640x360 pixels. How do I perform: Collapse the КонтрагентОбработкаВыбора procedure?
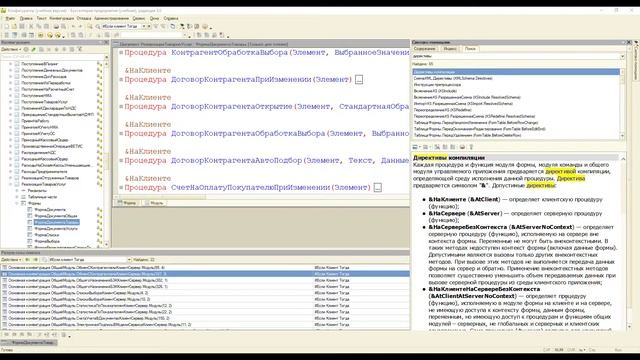pyautogui.click(x=121, y=53)
